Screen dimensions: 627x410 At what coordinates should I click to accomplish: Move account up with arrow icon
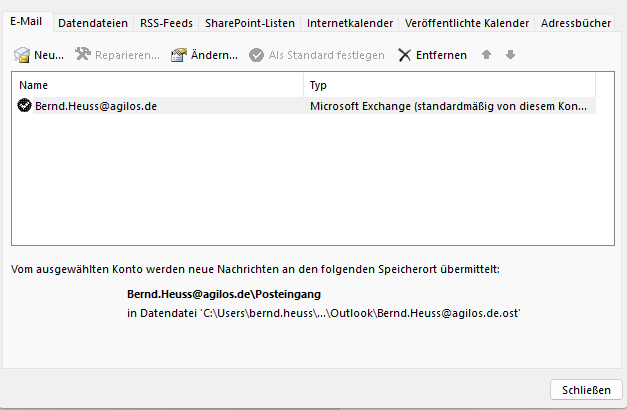tap(486, 54)
